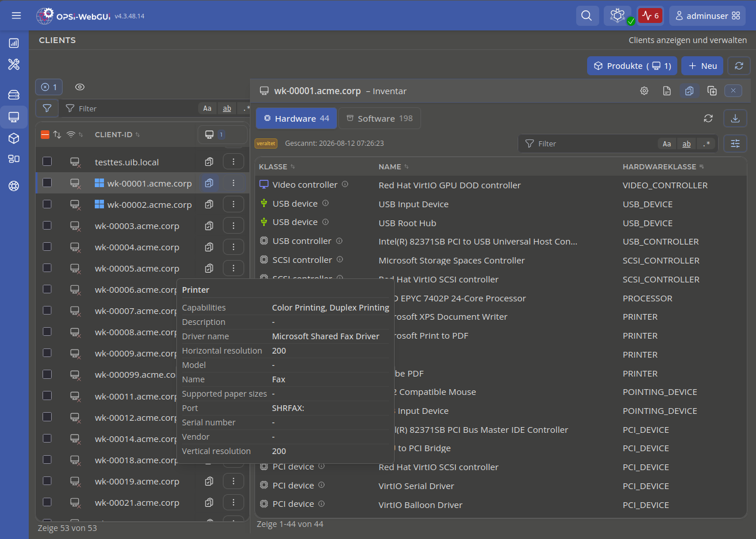Viewport: 756px width, 539px height.
Task: Check the box for testtes.uib.local
Action: (x=47, y=162)
